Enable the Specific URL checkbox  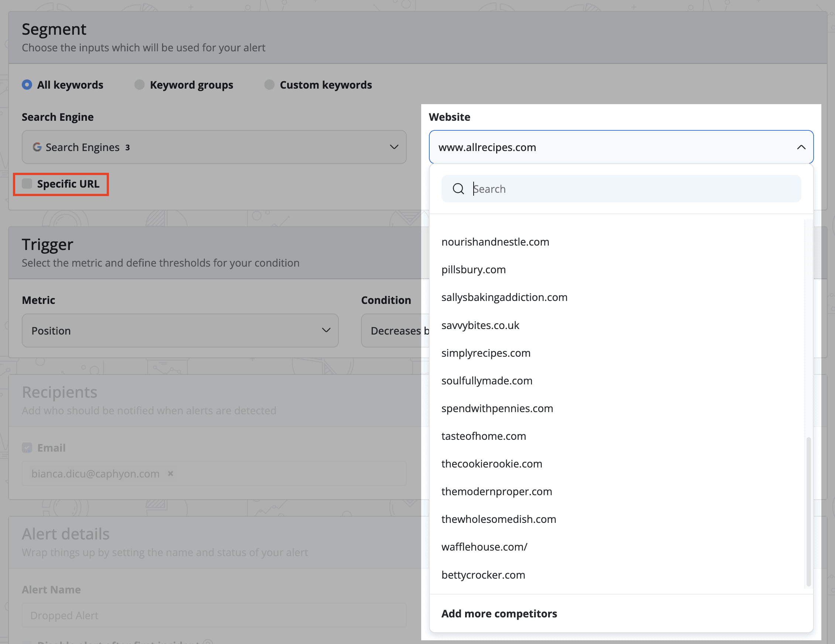[27, 184]
